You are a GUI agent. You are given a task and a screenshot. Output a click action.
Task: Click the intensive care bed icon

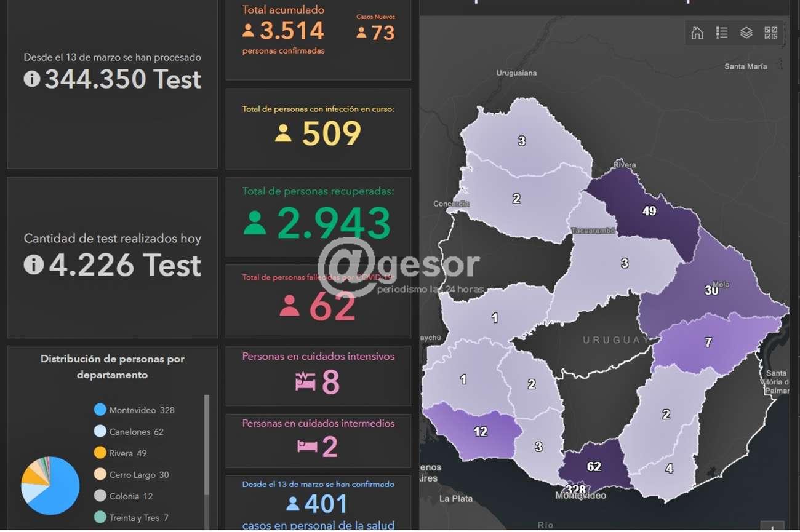[x=305, y=382]
